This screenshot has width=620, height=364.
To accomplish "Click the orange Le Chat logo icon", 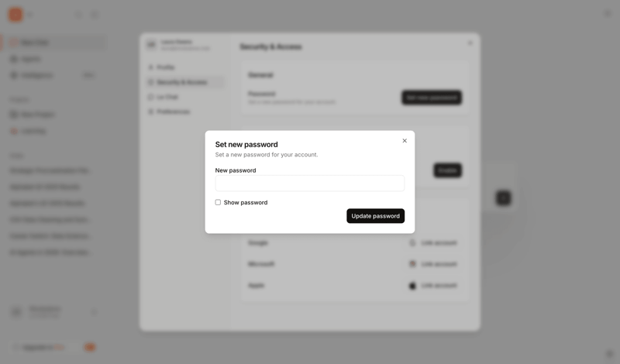I will pos(15,14).
